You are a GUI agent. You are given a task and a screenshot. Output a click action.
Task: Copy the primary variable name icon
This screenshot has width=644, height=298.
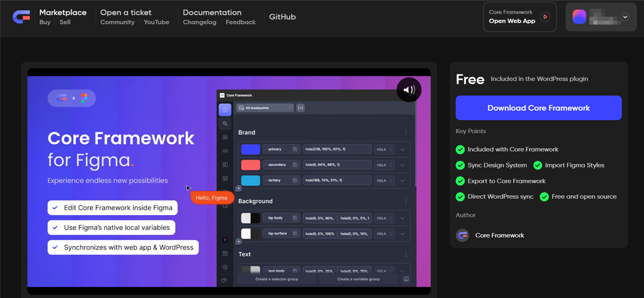(x=295, y=149)
